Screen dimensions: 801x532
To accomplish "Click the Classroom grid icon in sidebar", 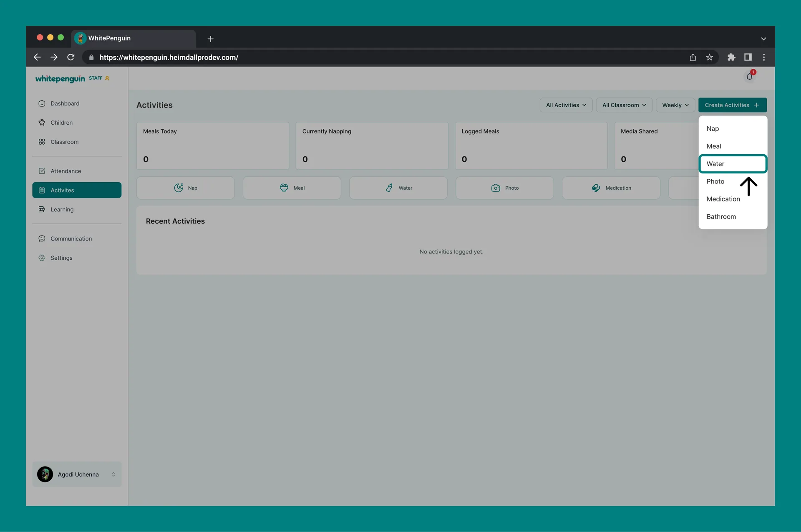I will coord(42,142).
